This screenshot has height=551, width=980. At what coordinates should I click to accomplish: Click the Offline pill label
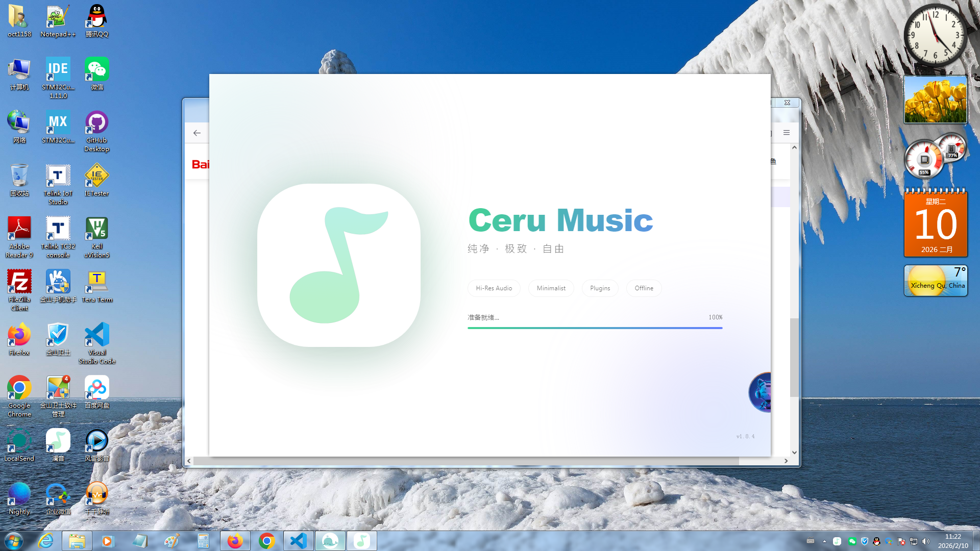[x=644, y=288]
